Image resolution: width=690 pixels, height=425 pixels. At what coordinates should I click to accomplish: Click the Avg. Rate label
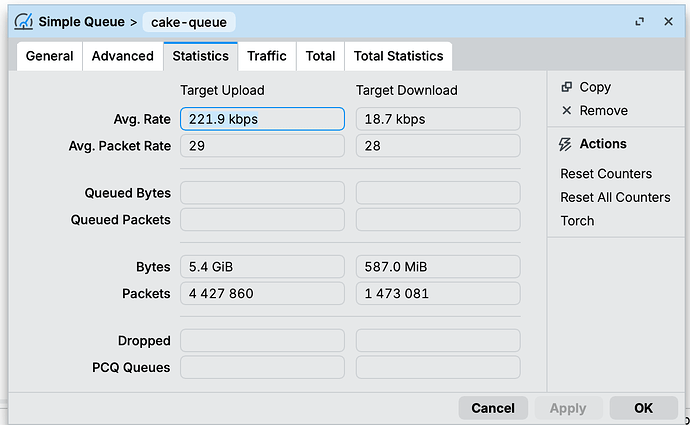click(142, 119)
